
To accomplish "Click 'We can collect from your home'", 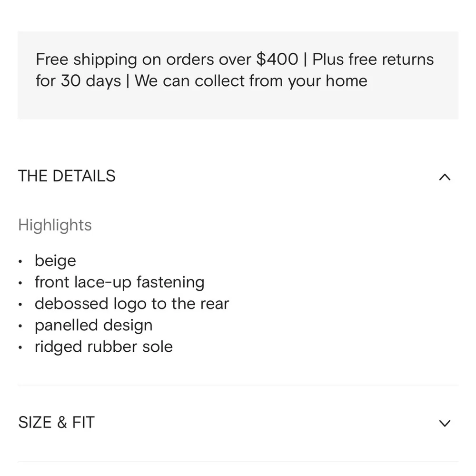I will pos(251,81).
